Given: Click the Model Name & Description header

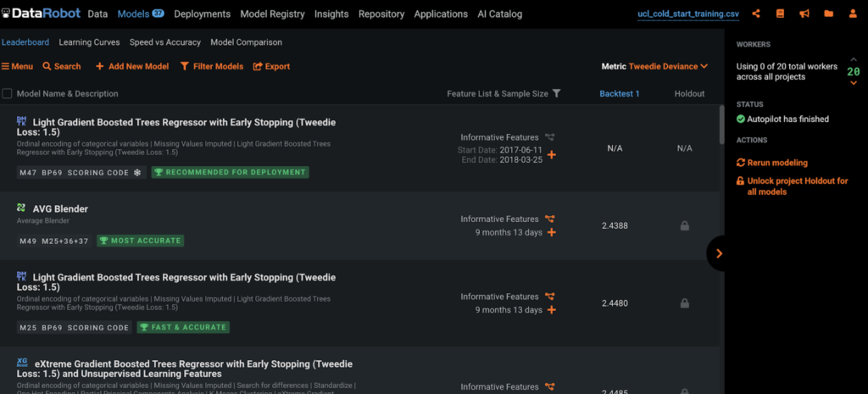Looking at the screenshot, I should tap(68, 94).
